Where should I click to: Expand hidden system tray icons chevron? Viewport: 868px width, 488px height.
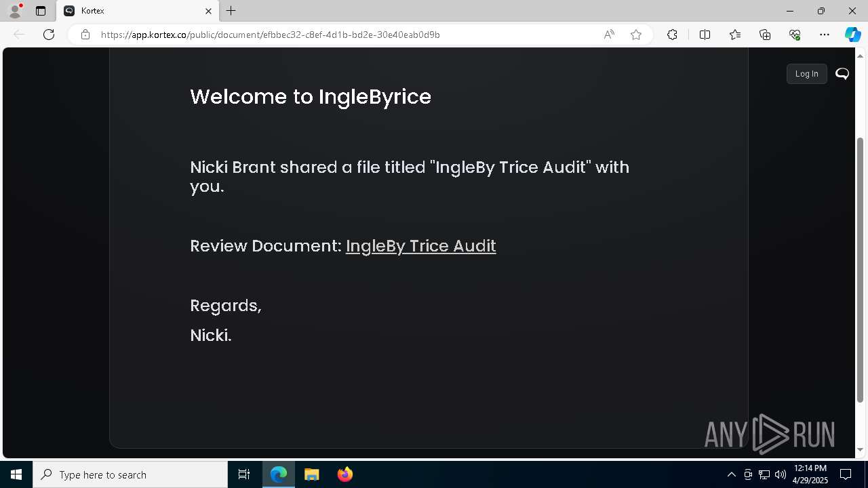(731, 474)
